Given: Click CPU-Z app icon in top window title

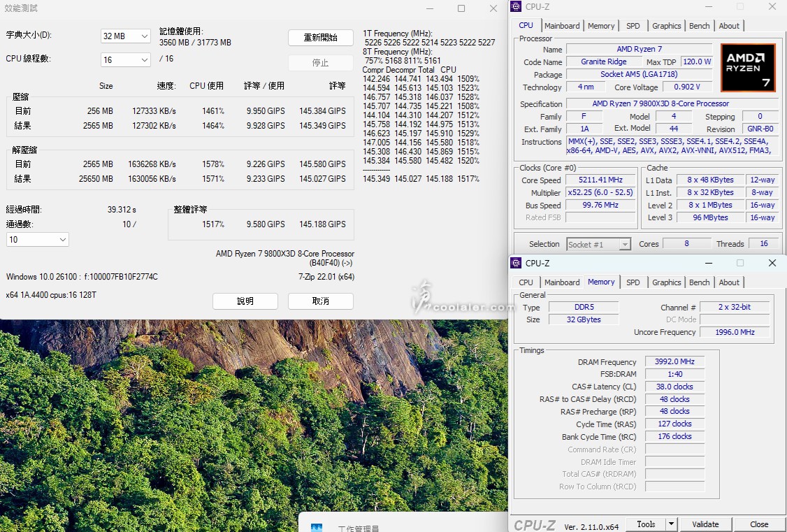Looking at the screenshot, I should point(516,6).
